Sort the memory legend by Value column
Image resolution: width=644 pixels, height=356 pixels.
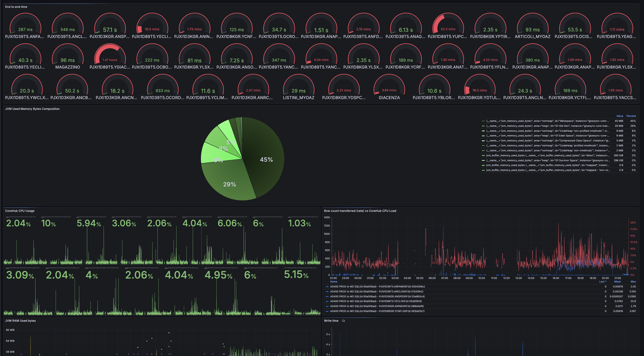(620, 116)
